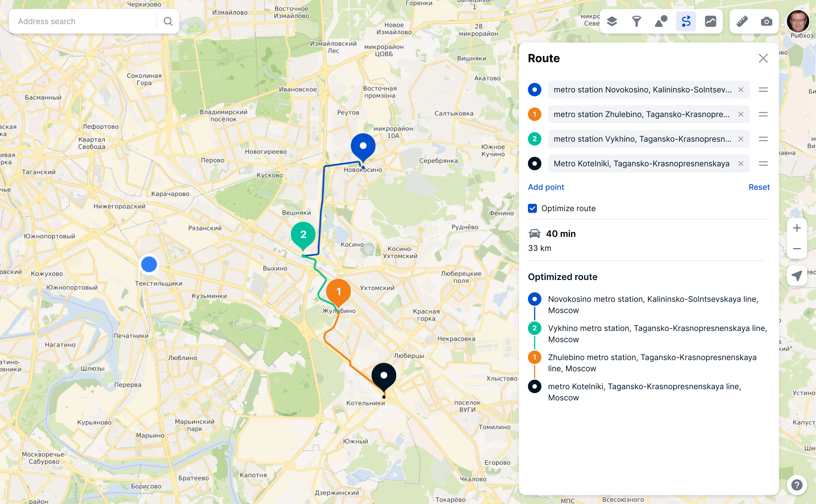The width and height of the screenshot is (816, 504).
Task: Grab the Kotelniki point reorder handle
Action: 763,164
